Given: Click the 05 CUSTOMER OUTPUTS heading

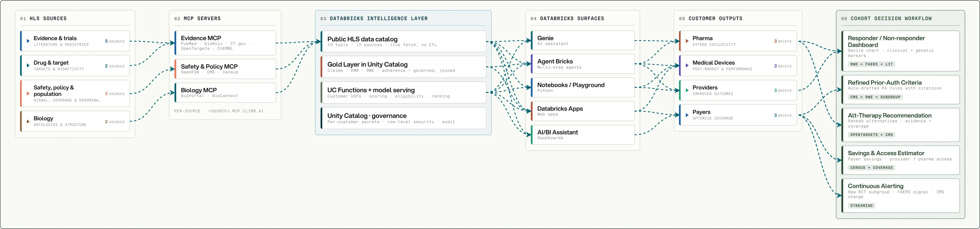Looking at the screenshot, I should click(711, 19).
